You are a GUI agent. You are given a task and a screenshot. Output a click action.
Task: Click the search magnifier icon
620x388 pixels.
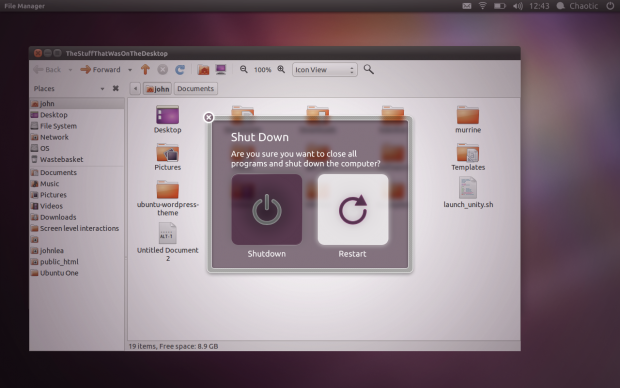click(369, 69)
